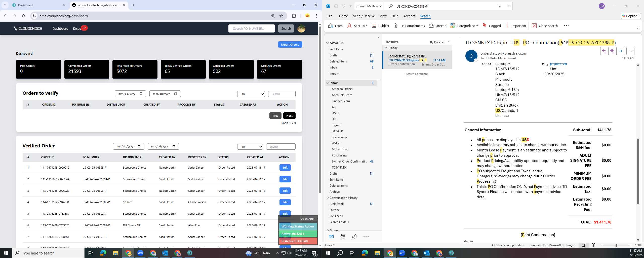
Task: Clear the Outlook search box
Action: [x=508, y=6]
